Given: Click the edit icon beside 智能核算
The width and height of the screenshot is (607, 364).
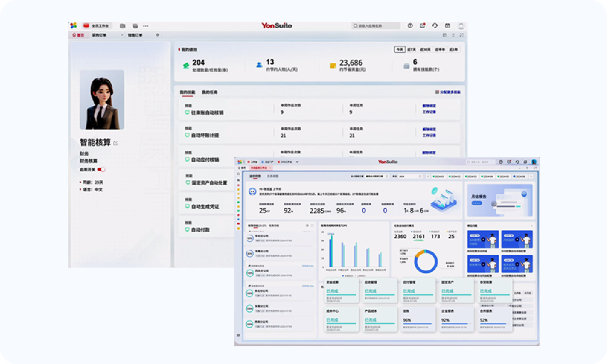Looking at the screenshot, I should (116, 143).
